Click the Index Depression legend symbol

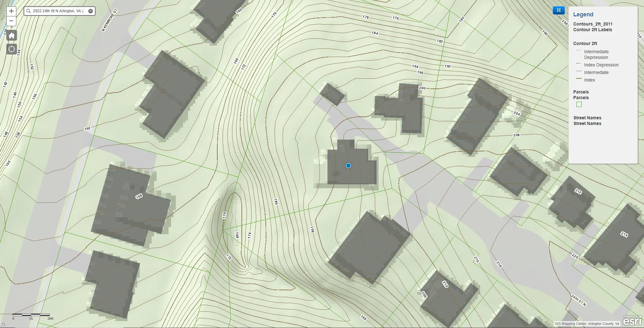(x=578, y=65)
